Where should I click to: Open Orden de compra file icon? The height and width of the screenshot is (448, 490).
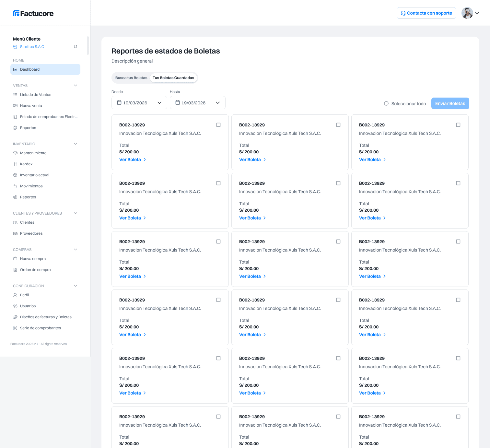click(15, 270)
